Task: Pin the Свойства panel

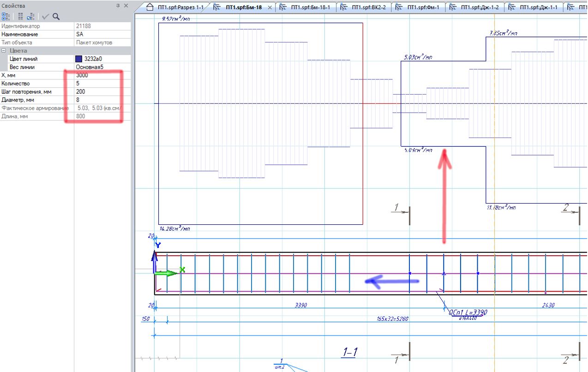Action: (x=118, y=6)
